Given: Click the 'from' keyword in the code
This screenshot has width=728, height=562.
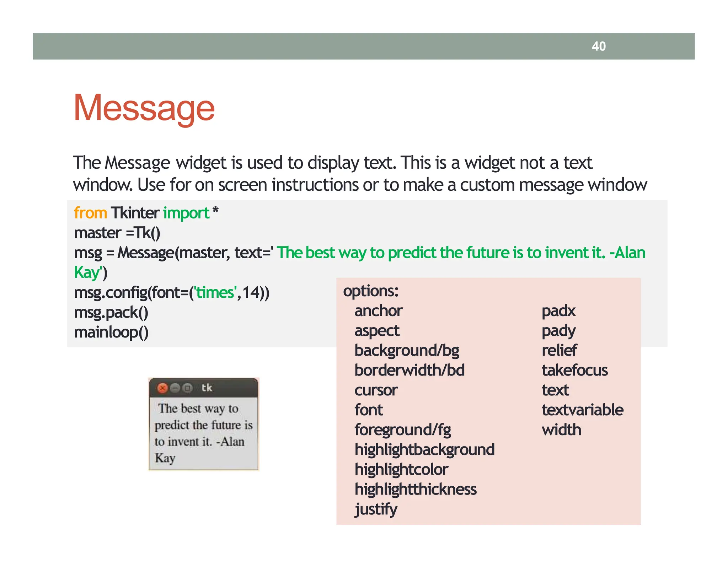Looking at the screenshot, I should 90,213.
